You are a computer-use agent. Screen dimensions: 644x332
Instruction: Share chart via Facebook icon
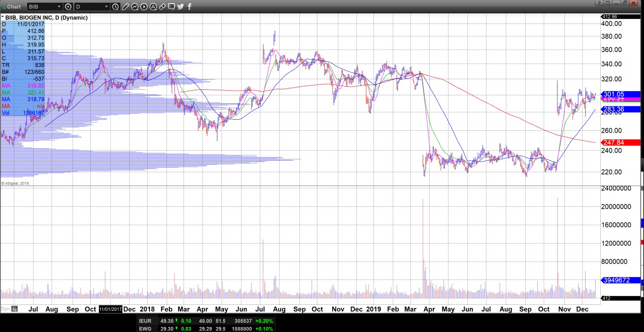[189, 6]
